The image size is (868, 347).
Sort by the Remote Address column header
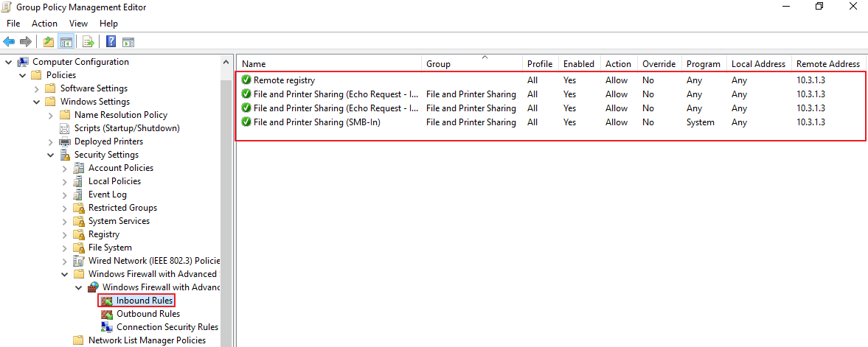828,63
